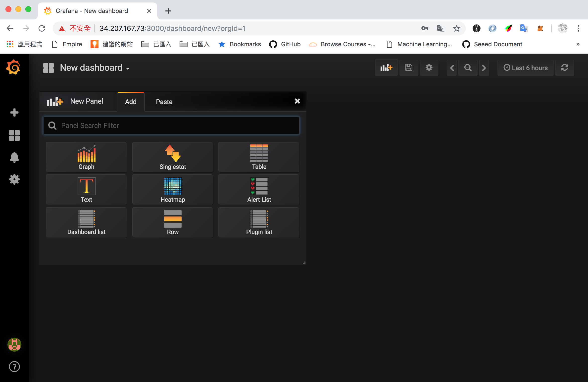Select the Add tab in New Panel
Screen dimensions: 588x382
(131, 102)
